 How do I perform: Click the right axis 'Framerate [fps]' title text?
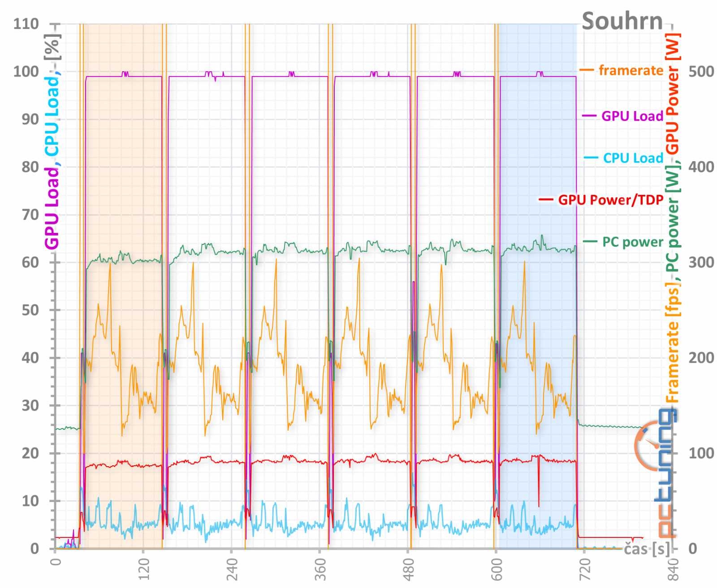[x=672, y=342]
